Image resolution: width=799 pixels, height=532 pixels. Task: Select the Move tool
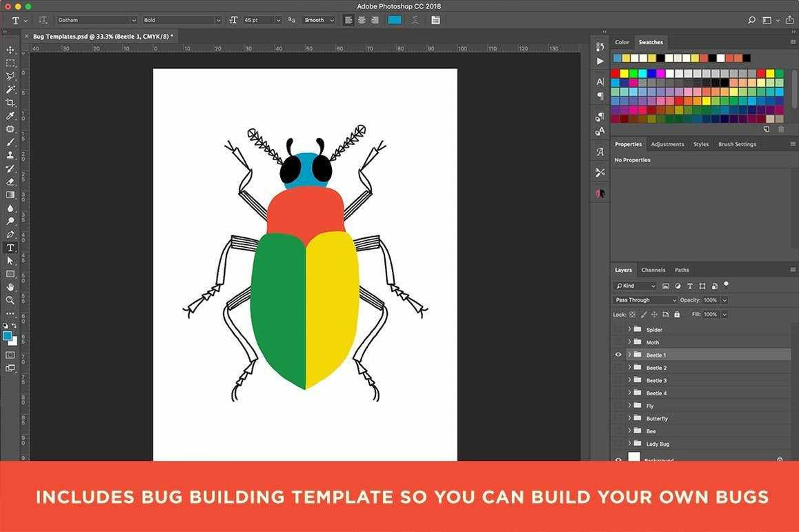point(10,50)
